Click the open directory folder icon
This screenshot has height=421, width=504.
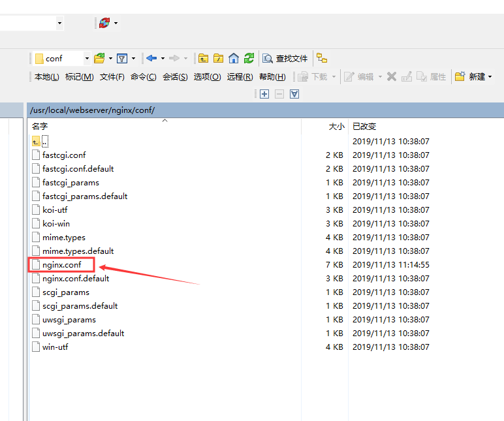click(x=99, y=59)
